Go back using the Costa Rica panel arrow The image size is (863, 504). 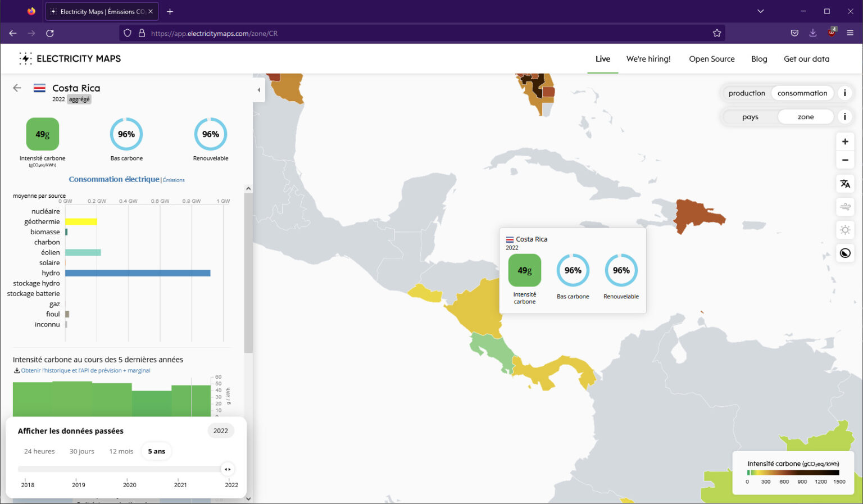click(x=17, y=88)
